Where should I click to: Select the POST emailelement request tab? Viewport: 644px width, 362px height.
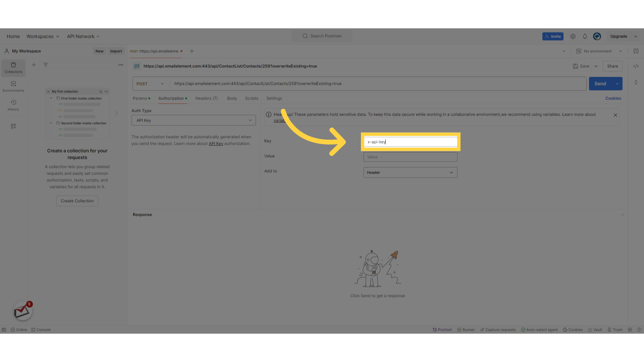click(156, 51)
